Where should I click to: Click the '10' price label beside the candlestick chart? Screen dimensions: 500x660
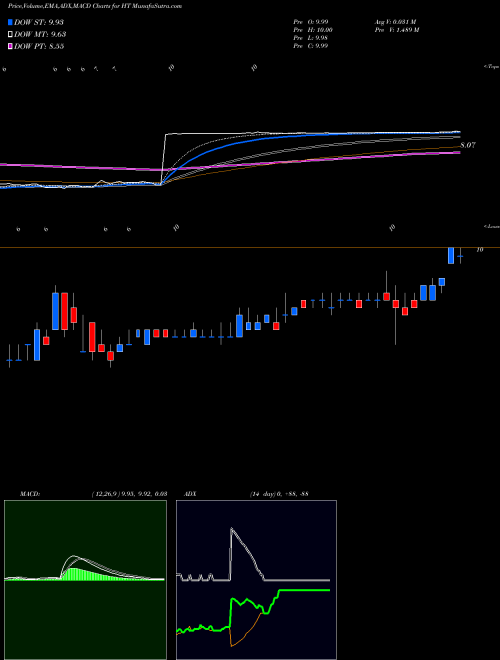pos(480,250)
